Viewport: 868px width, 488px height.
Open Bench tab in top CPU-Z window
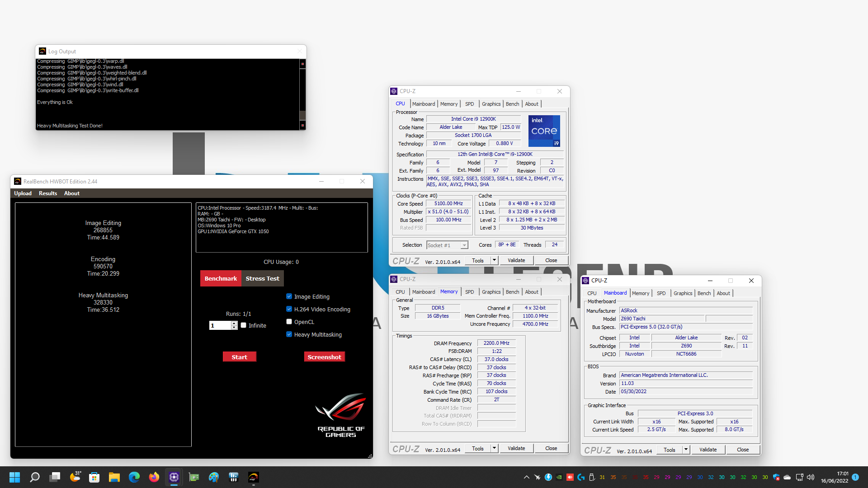(512, 104)
